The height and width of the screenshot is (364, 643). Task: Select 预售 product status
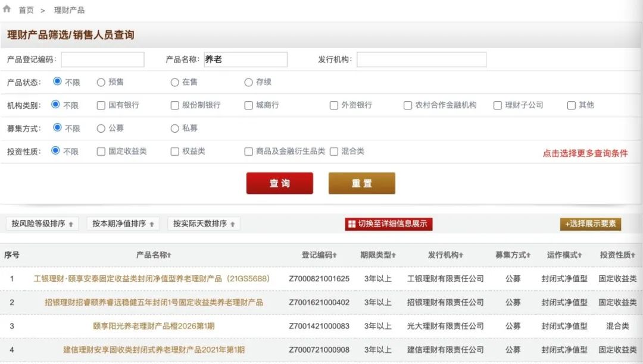click(x=101, y=82)
